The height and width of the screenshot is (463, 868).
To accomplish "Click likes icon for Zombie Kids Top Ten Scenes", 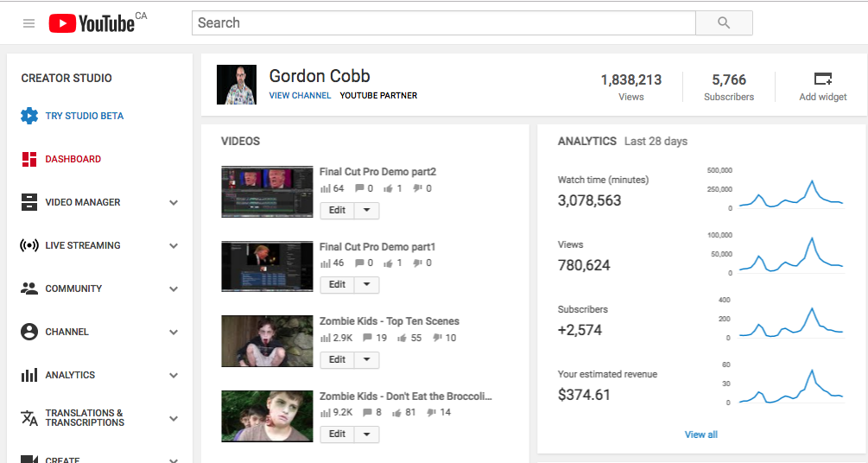I will click(402, 339).
